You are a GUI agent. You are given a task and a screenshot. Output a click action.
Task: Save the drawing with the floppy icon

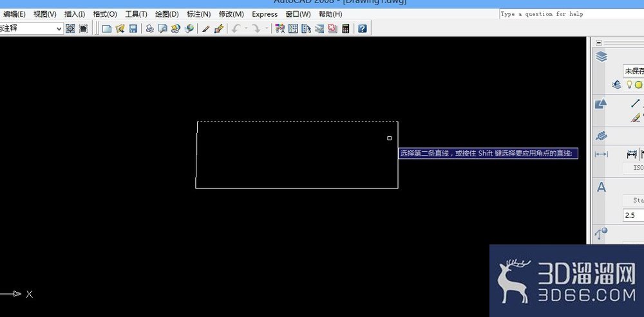pos(133,28)
